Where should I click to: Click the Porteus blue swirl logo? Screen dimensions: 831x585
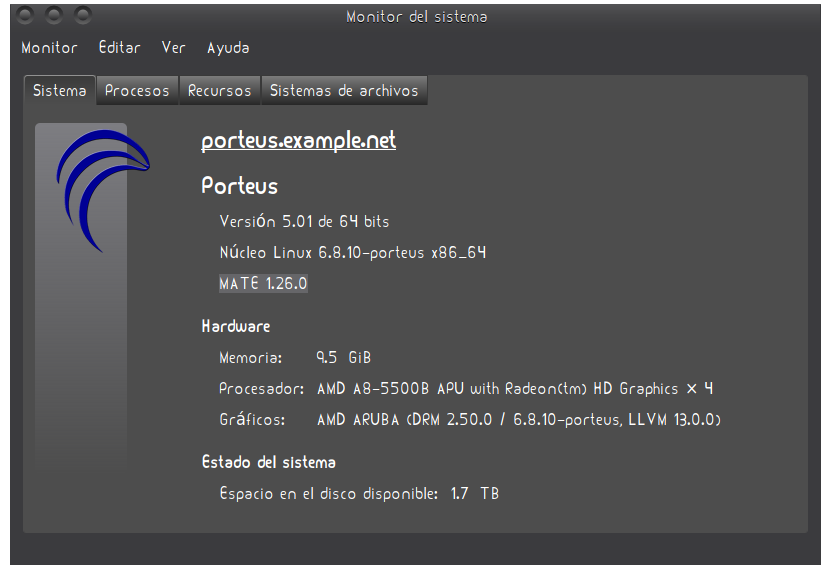point(102,191)
